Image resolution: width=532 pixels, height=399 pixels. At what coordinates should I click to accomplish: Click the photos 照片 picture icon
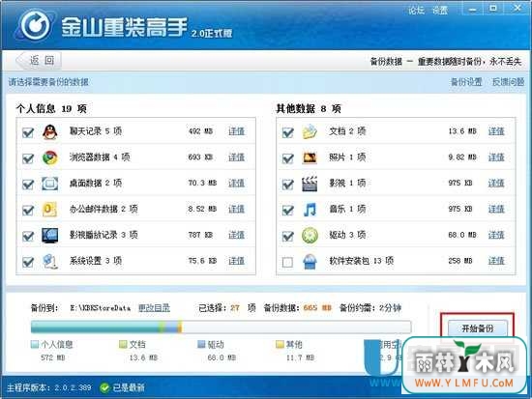(x=310, y=157)
